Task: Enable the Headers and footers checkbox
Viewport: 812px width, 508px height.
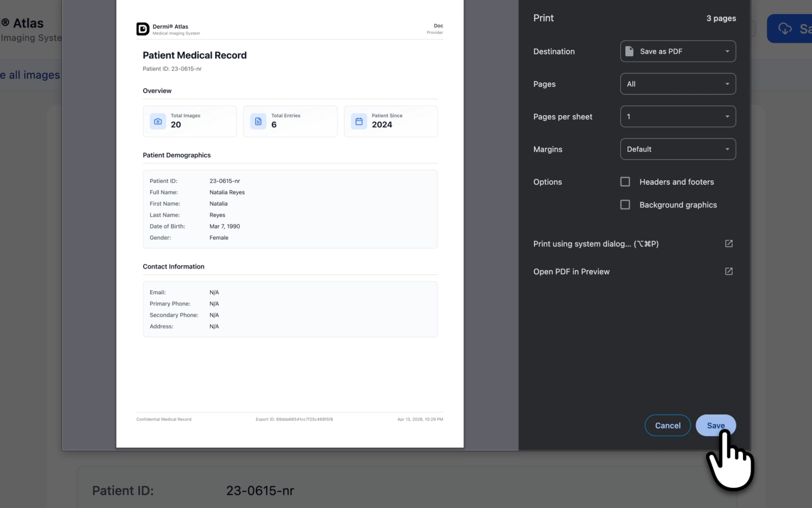Action: pyautogui.click(x=625, y=182)
